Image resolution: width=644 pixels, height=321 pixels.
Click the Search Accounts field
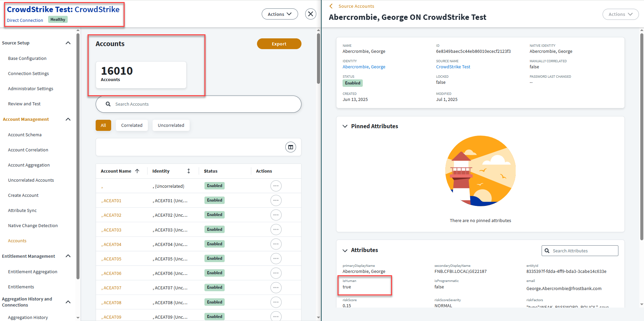(198, 104)
